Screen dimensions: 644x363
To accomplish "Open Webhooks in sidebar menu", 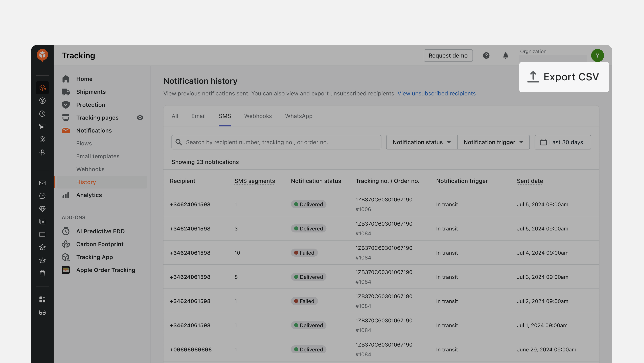I will (x=90, y=169).
